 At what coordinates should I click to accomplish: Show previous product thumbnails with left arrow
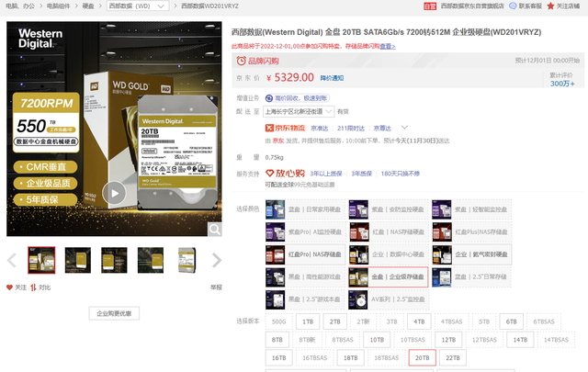[12, 260]
